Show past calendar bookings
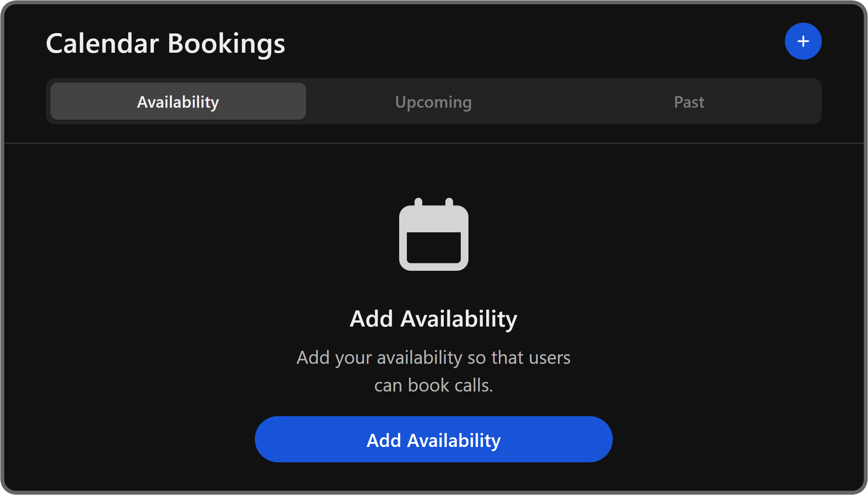This screenshot has width=868, height=495. point(689,102)
